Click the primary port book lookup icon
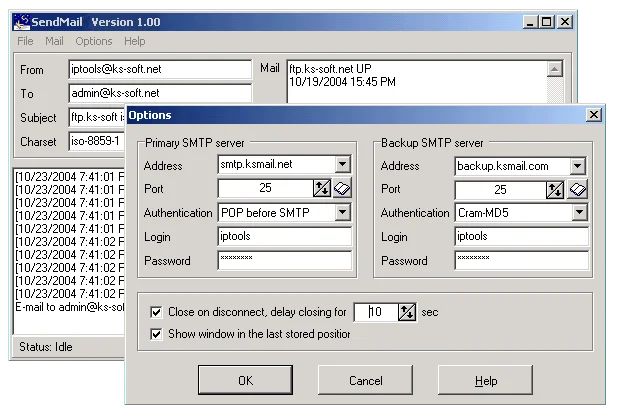 (342, 188)
